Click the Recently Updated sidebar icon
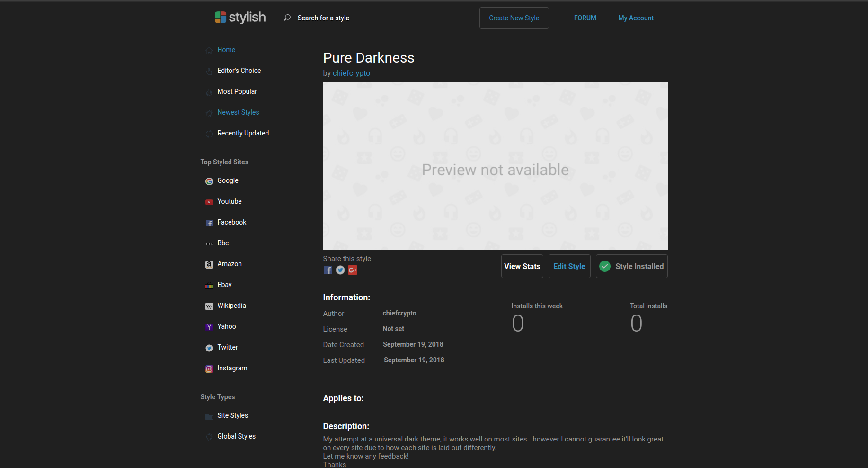This screenshot has width=868, height=468. (x=209, y=134)
